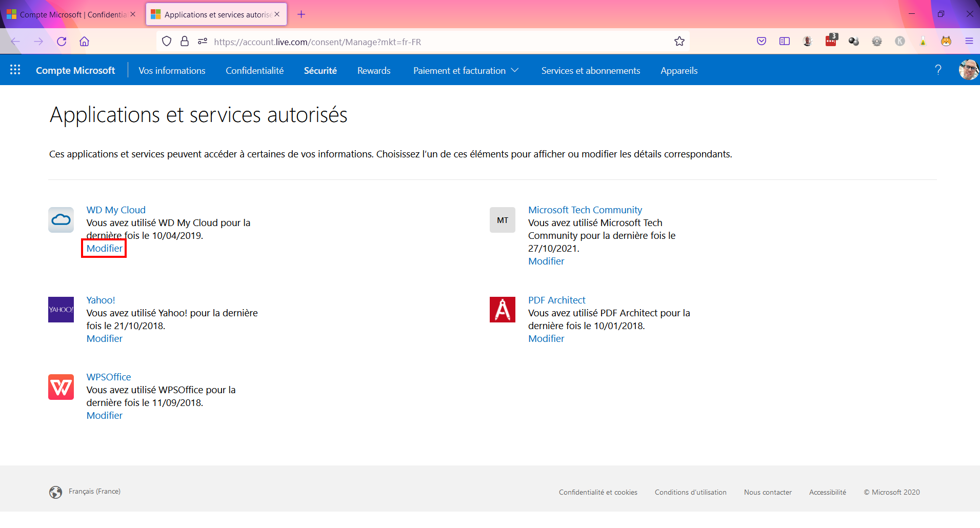Click Modifier under Microsoft Tech Community
Viewport: 980px width, 528px height.
[546, 261]
